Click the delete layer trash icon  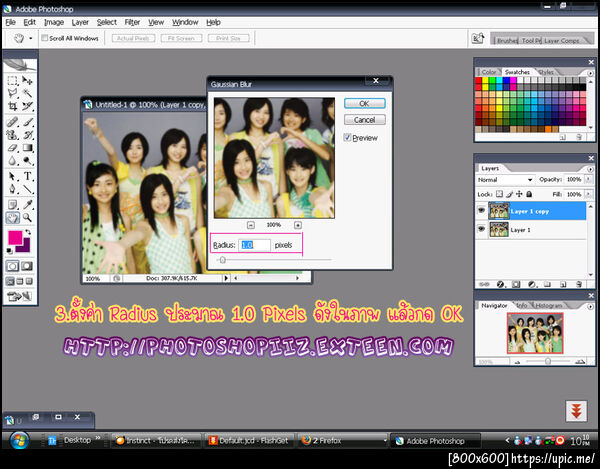point(579,284)
